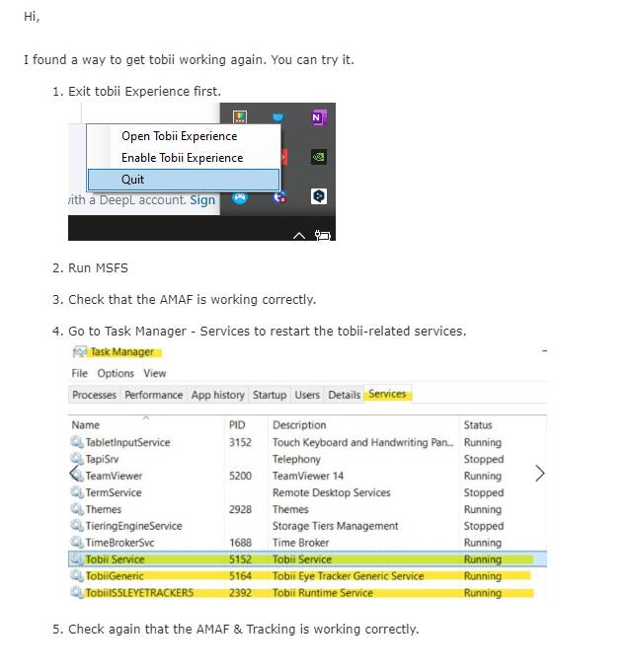Screen dimensions: 632x672
Task: Click the phone icon with red X
Action: [279, 197]
